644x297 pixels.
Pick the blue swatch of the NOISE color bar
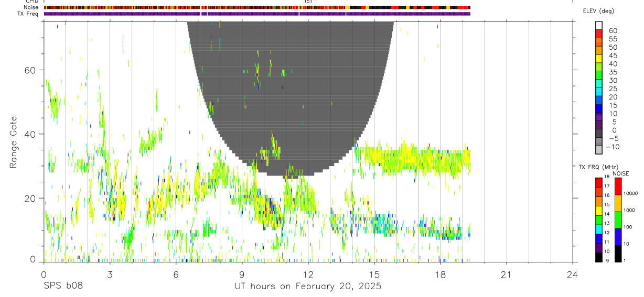(618, 237)
